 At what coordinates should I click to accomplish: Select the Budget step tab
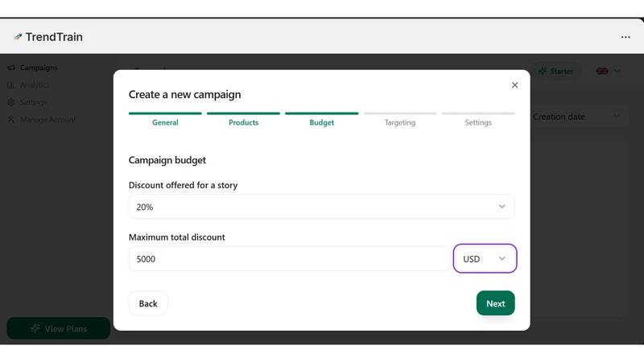coord(321,119)
